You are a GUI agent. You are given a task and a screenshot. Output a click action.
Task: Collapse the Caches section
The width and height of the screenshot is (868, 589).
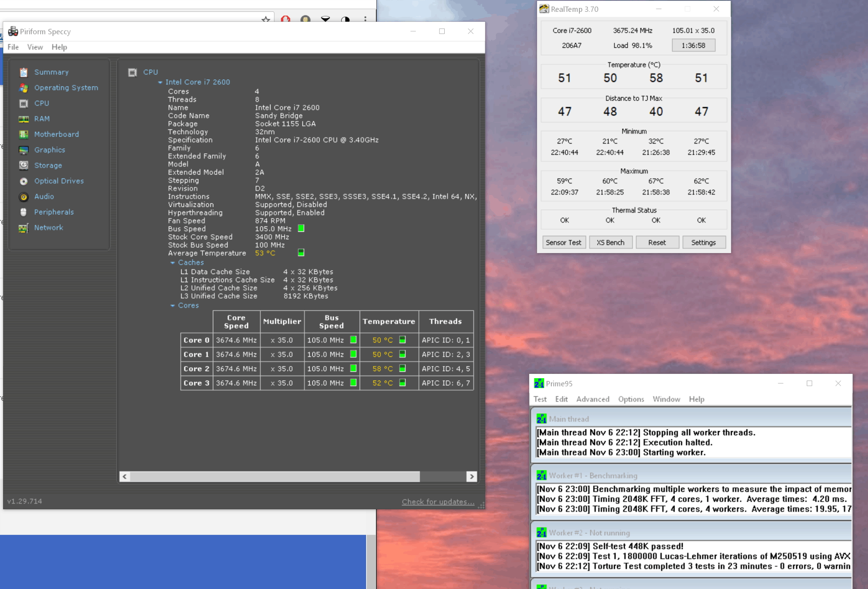point(173,263)
